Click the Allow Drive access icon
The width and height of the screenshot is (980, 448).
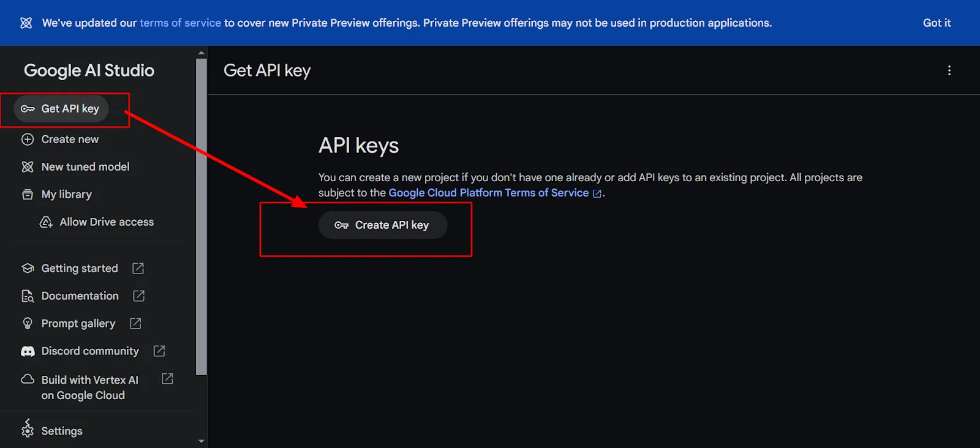(46, 222)
